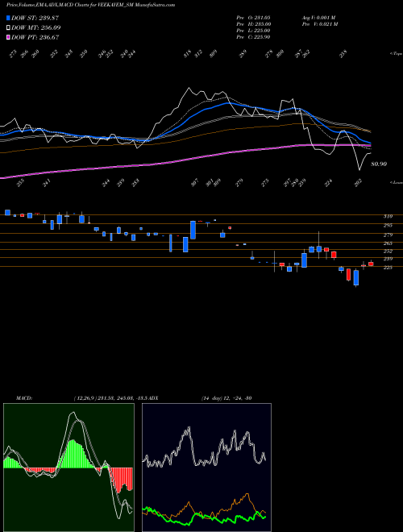The image size is (403, 532).
Task: Click the magenta DOW PT legend swatch
Action: 9,37
